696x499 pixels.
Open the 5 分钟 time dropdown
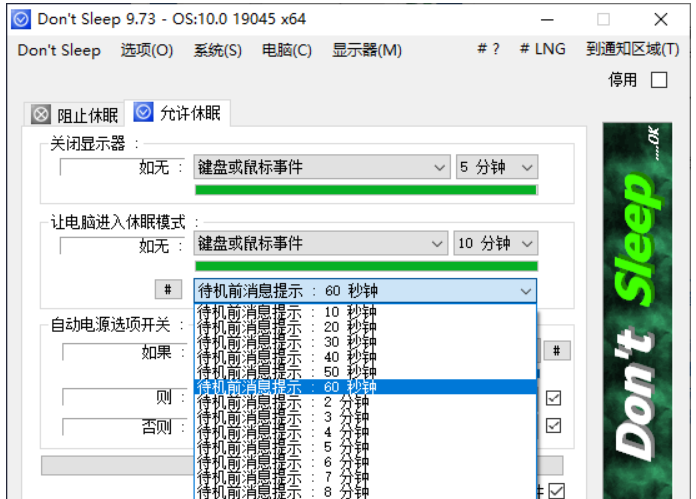click(x=497, y=167)
